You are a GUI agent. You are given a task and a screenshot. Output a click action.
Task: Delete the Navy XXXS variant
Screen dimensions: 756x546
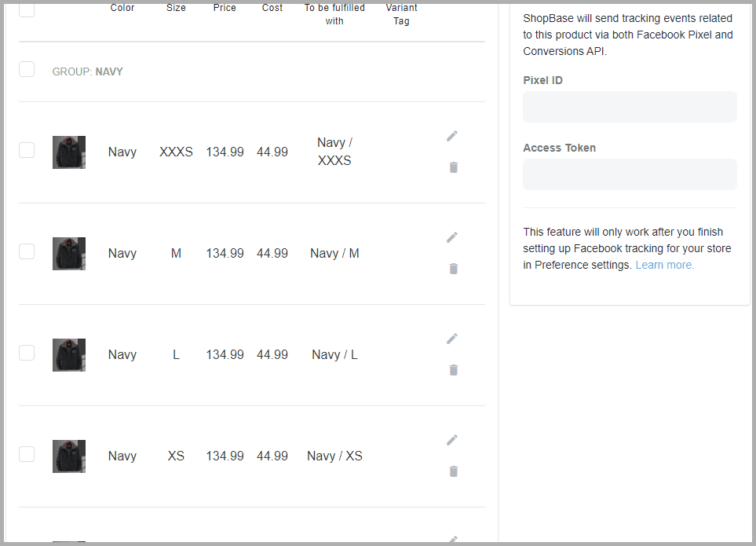pyautogui.click(x=453, y=167)
